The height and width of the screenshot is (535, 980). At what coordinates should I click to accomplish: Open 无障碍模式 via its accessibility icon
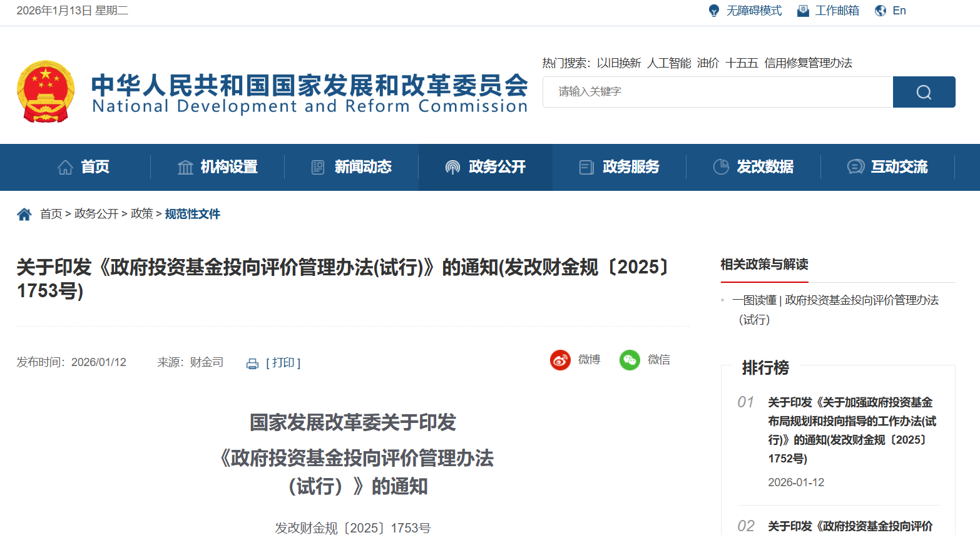pos(713,10)
